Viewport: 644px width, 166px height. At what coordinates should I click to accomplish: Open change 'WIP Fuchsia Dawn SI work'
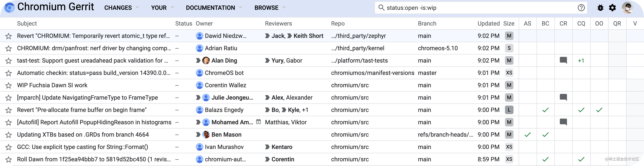pyautogui.click(x=52, y=85)
